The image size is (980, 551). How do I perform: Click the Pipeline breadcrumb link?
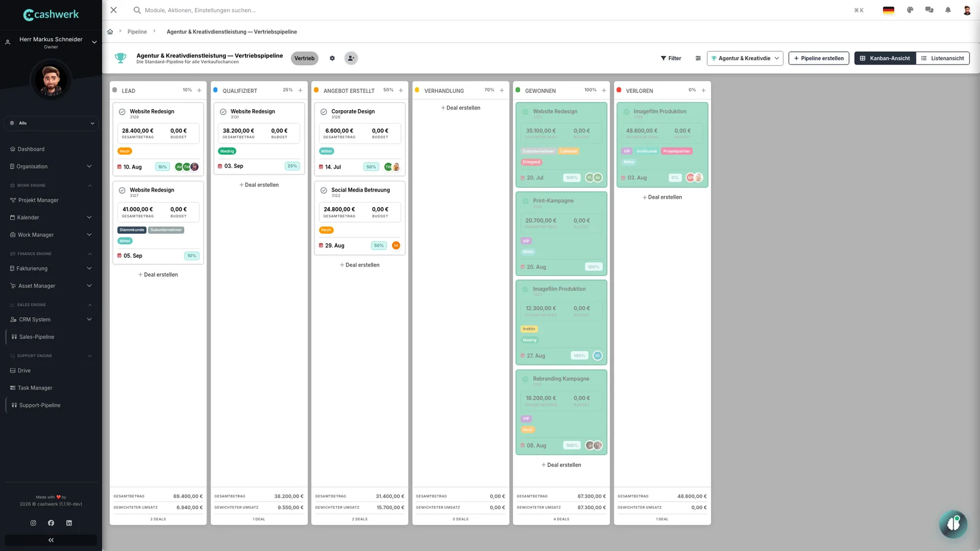click(x=137, y=32)
